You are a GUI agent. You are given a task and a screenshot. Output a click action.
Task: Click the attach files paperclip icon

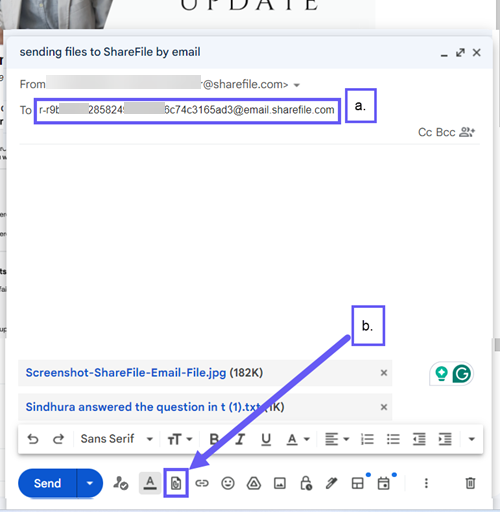click(x=176, y=483)
